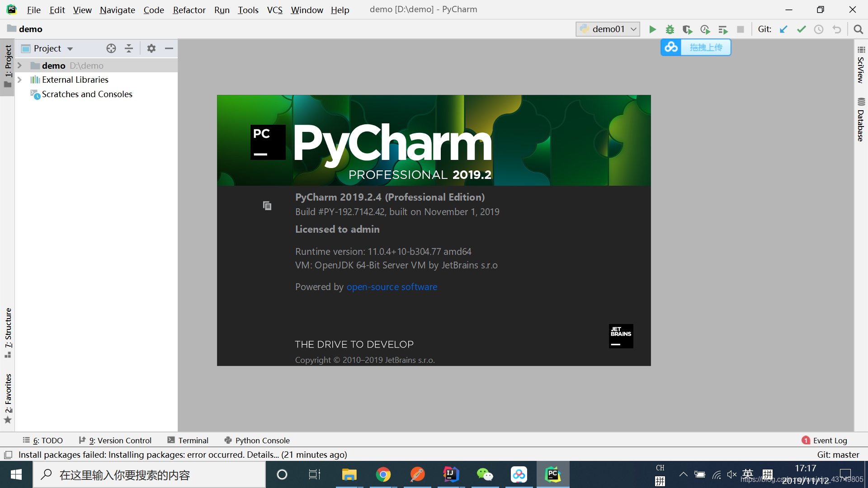Expand the External Libraries node
The image size is (868, 488).
(19, 80)
